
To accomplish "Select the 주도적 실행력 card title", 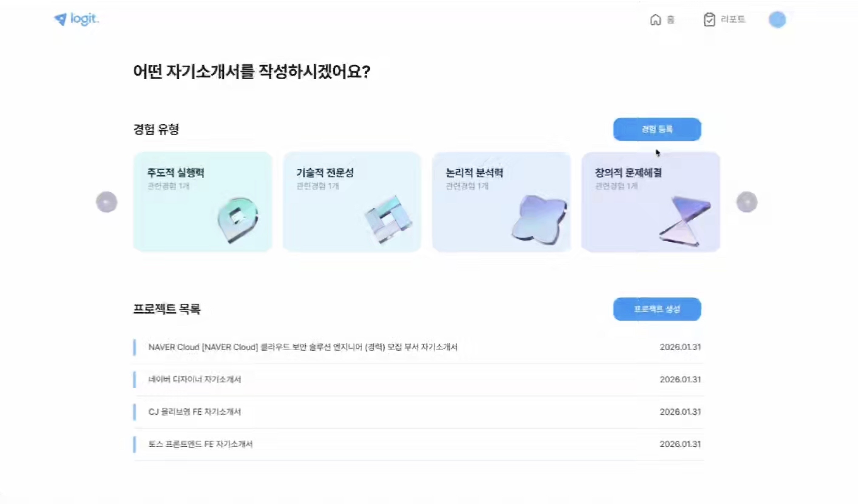I will [x=176, y=173].
